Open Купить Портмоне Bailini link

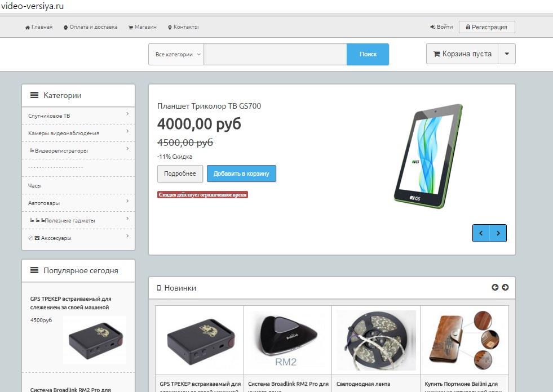tap(463, 386)
